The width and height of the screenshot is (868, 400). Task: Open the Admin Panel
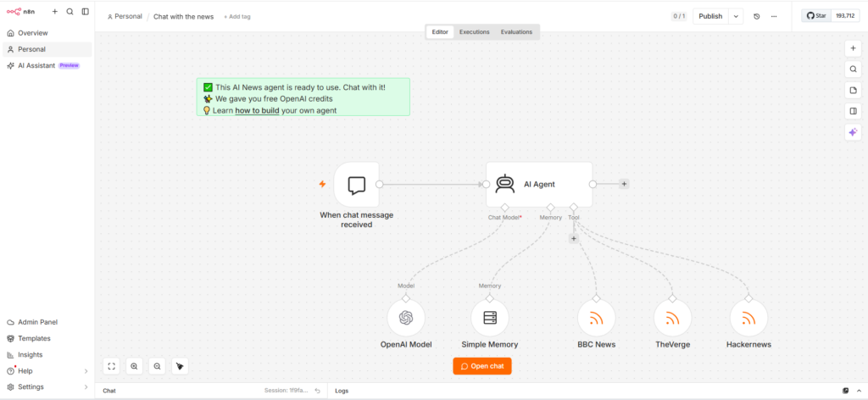[47, 322]
